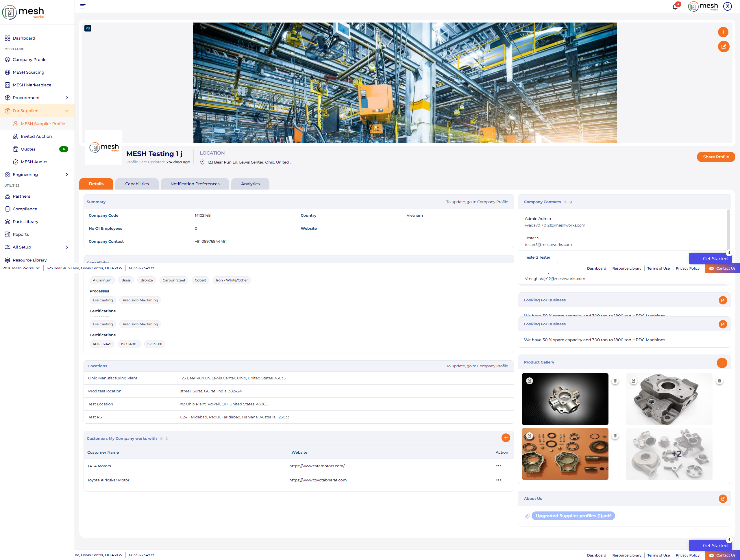Open Quotes with 6 badge
740x560 pixels.
click(40, 149)
